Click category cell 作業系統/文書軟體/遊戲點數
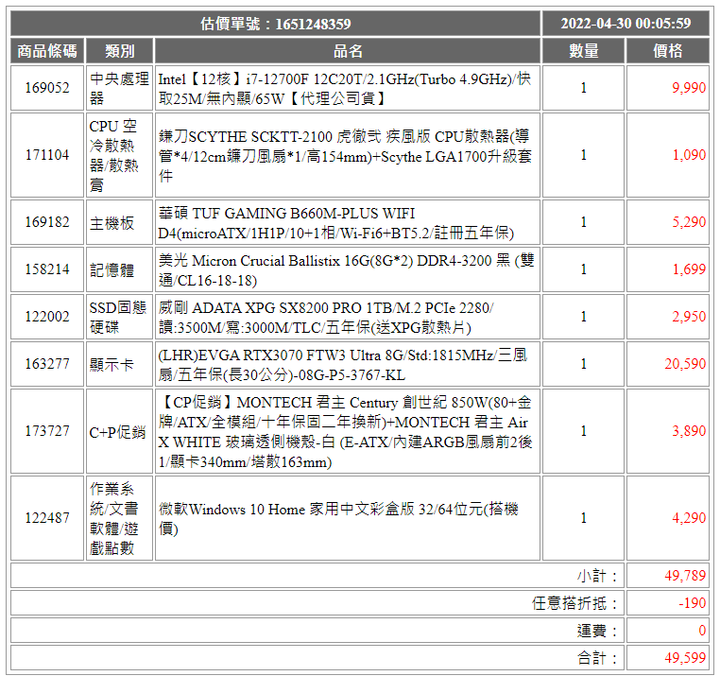Viewport: 720px width, 676px height. click(119, 518)
